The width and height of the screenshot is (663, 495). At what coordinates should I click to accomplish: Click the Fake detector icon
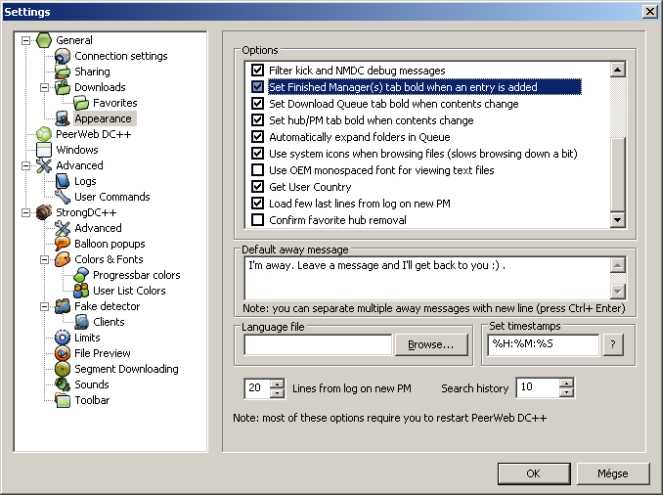coord(62,306)
